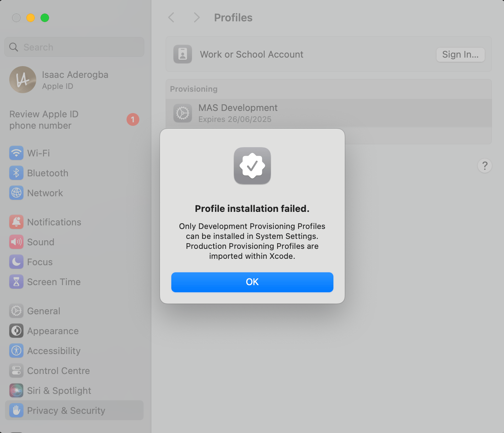Viewport: 504px width, 433px height.
Task: Click the help question mark button
Action: point(484,166)
